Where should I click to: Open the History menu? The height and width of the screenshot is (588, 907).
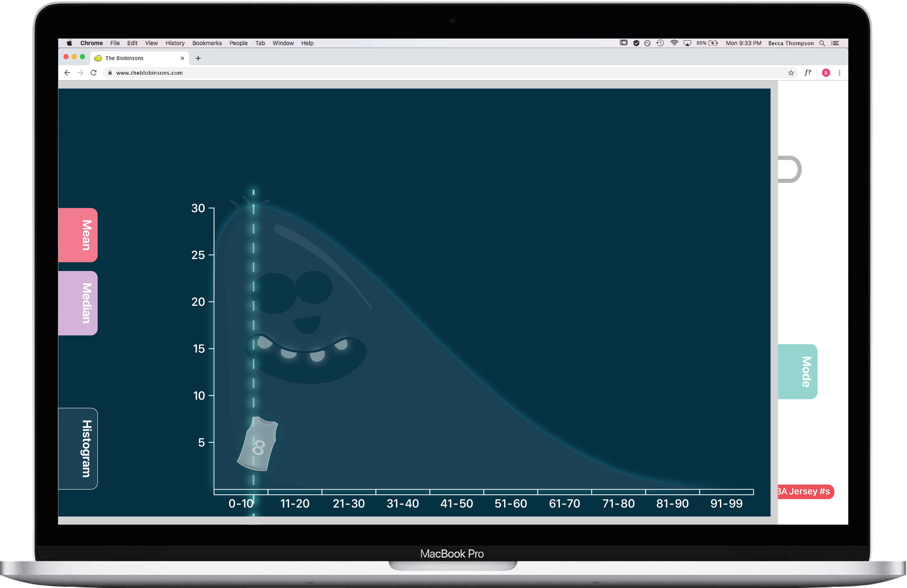click(175, 43)
